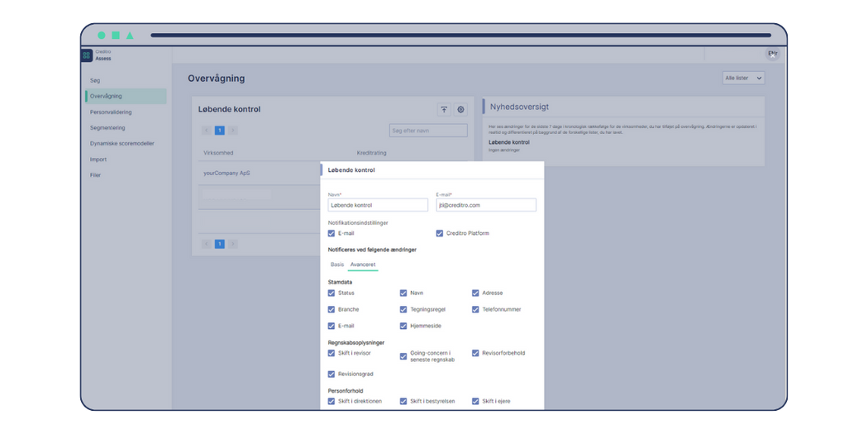This screenshot has height=434, width=868.
Task: Toggle the Skift i direktionen checkbox
Action: [331, 401]
